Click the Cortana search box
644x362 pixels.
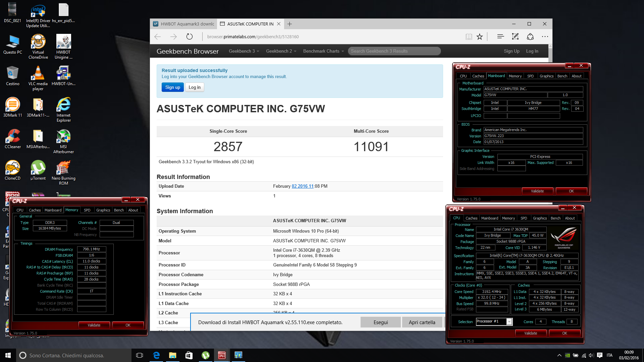click(73, 355)
